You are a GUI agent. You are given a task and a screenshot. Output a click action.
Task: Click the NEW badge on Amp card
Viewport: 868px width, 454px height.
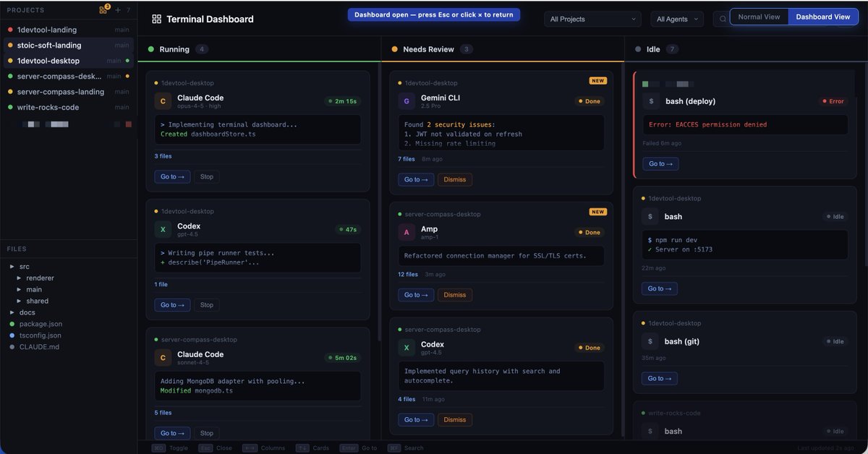click(x=597, y=212)
